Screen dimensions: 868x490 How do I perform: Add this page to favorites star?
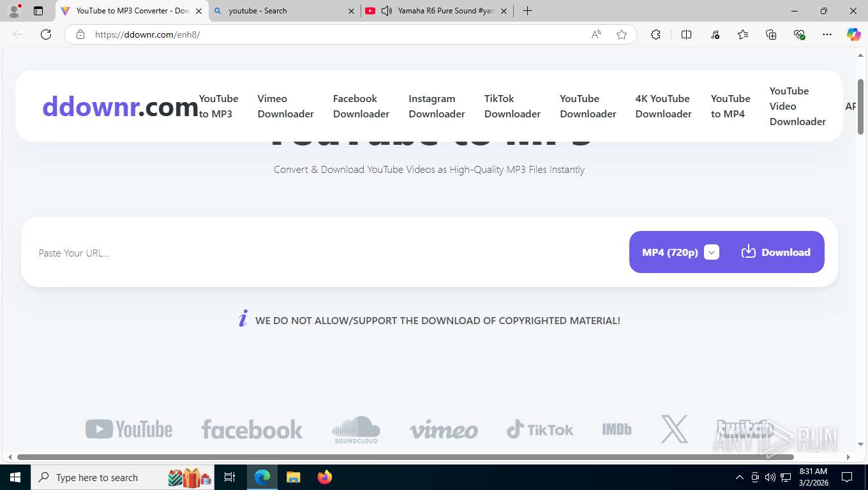coord(622,34)
